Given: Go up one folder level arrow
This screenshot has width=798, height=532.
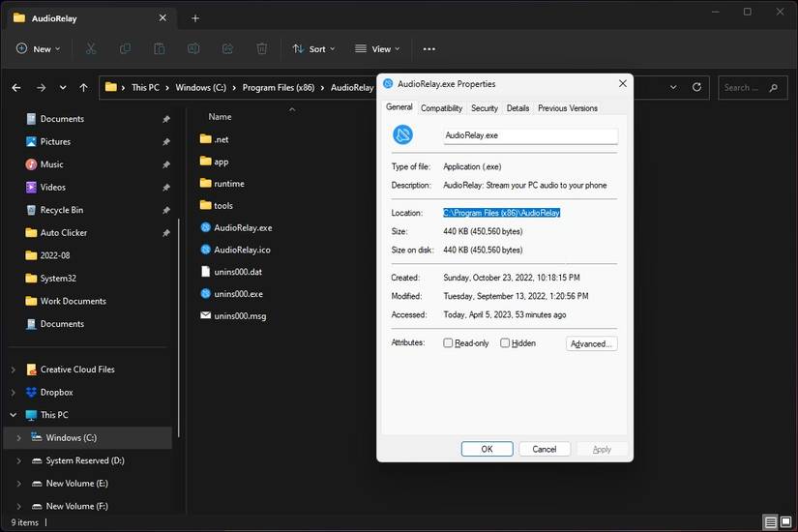Looking at the screenshot, I should pyautogui.click(x=83, y=88).
